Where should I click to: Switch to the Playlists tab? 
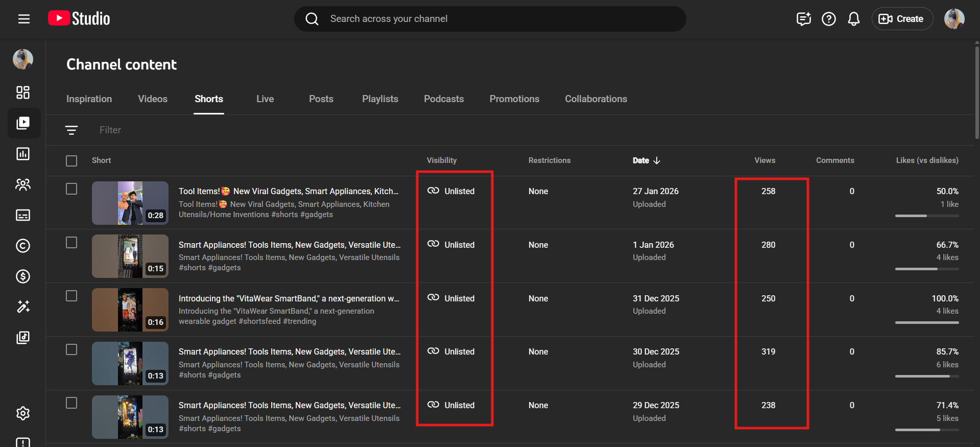(x=380, y=99)
